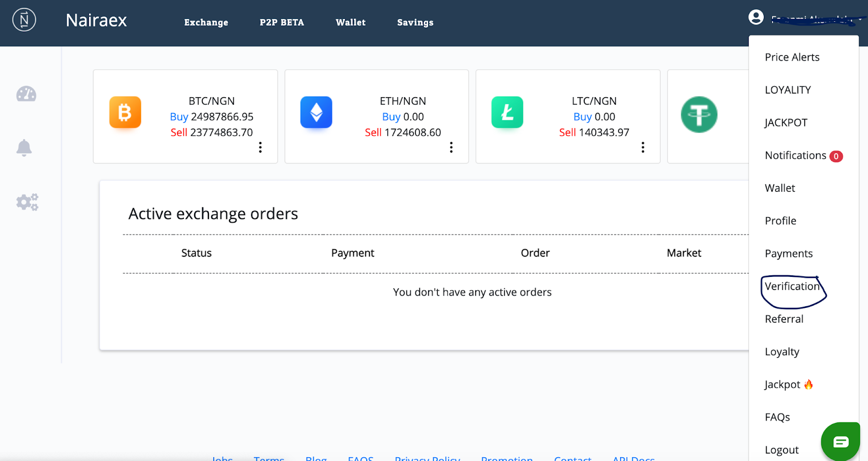This screenshot has width=868, height=461.
Task: Open Referral from user menu
Action: 784,319
